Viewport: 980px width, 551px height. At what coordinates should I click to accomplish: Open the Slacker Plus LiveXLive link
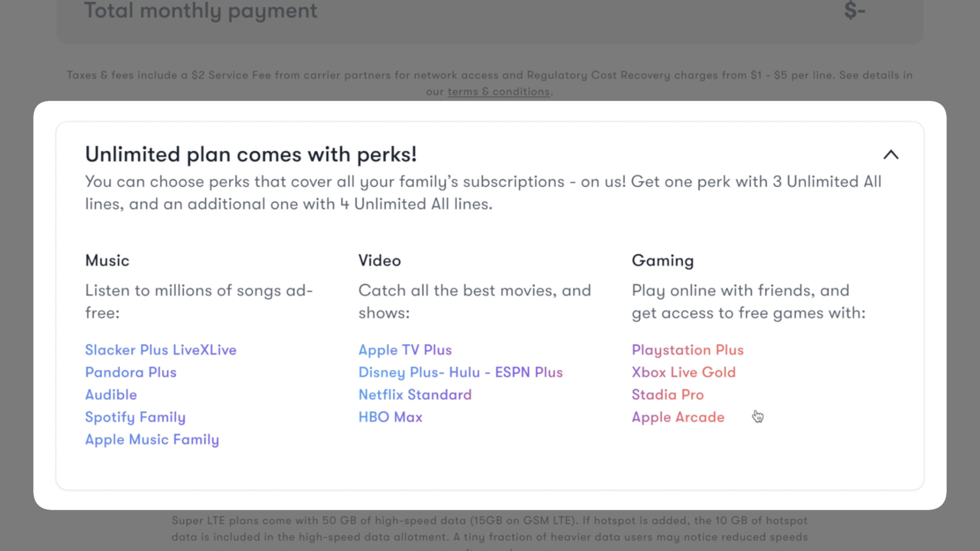(161, 350)
